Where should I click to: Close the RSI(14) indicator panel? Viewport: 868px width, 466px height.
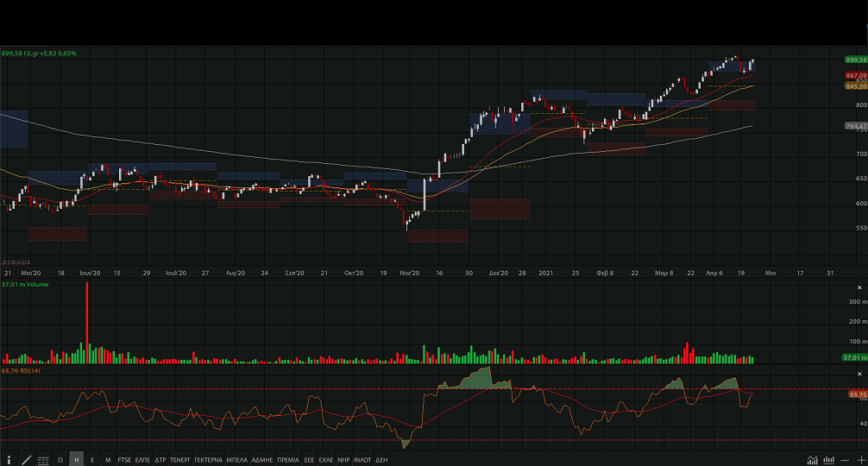pyautogui.click(x=859, y=374)
